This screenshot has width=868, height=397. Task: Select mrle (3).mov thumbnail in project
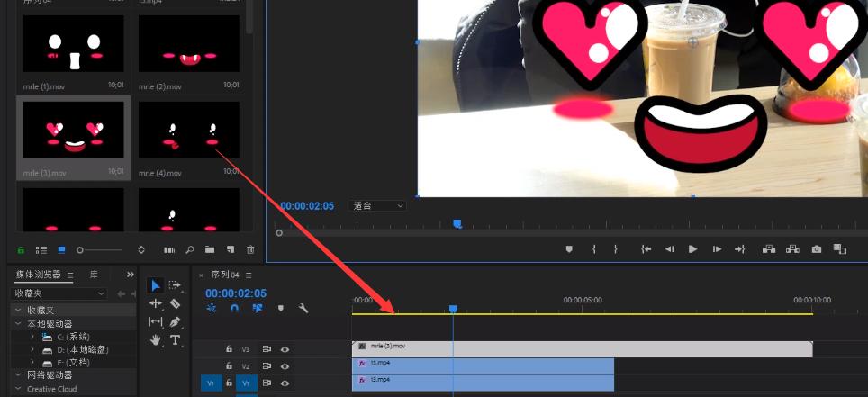click(x=74, y=131)
